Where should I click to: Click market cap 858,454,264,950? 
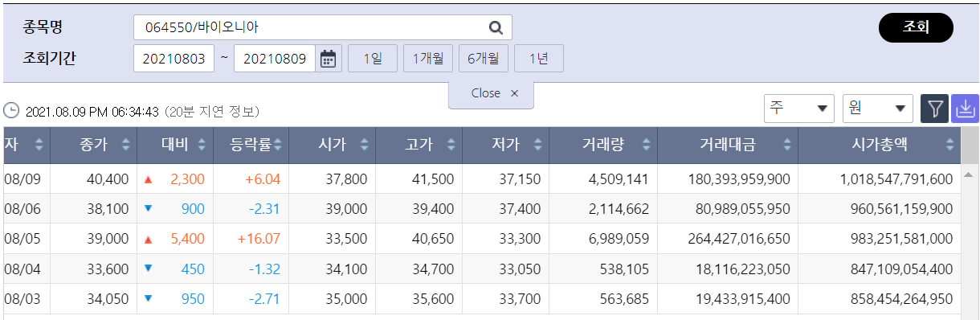[901, 299]
